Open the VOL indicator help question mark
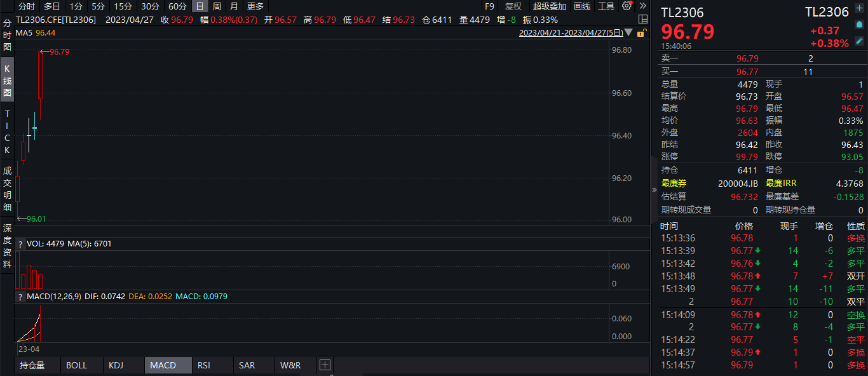The width and height of the screenshot is (868, 376). [20, 244]
